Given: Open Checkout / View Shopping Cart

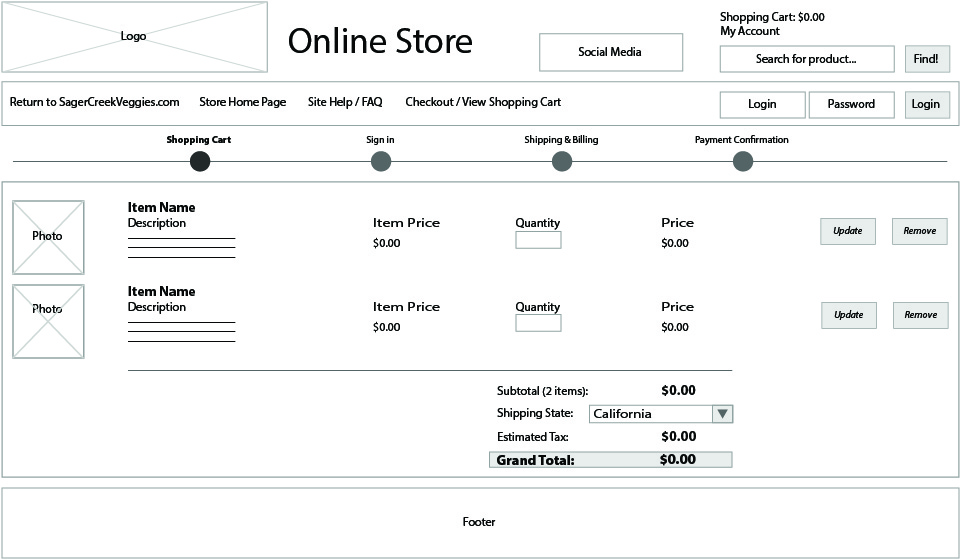Looking at the screenshot, I should [483, 102].
